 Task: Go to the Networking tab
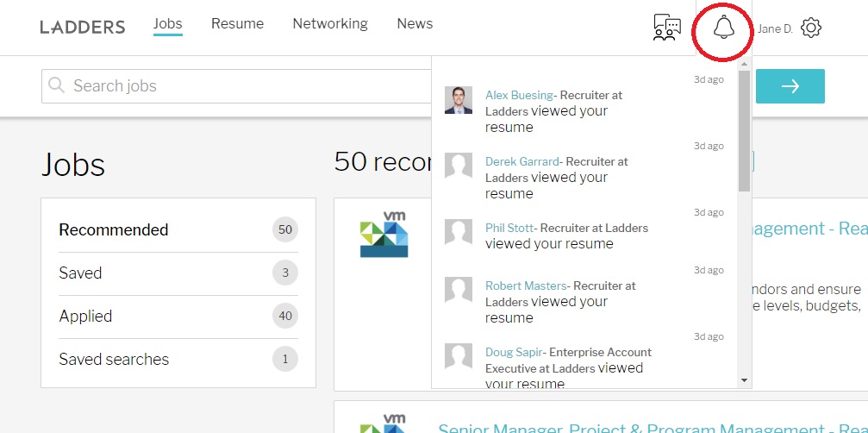tap(330, 24)
